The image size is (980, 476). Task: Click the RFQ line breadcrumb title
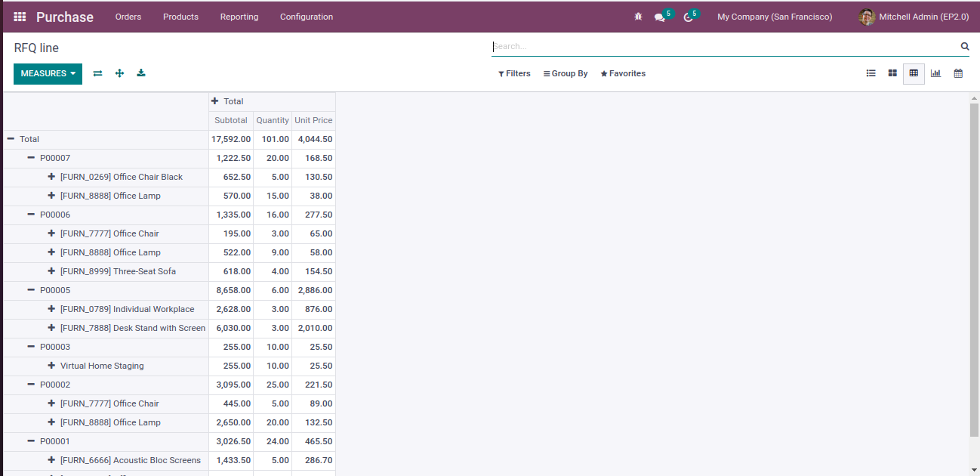click(36, 48)
